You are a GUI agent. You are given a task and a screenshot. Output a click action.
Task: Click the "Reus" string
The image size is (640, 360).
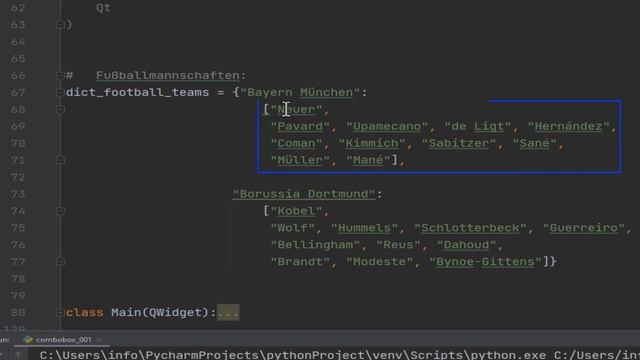coord(398,245)
